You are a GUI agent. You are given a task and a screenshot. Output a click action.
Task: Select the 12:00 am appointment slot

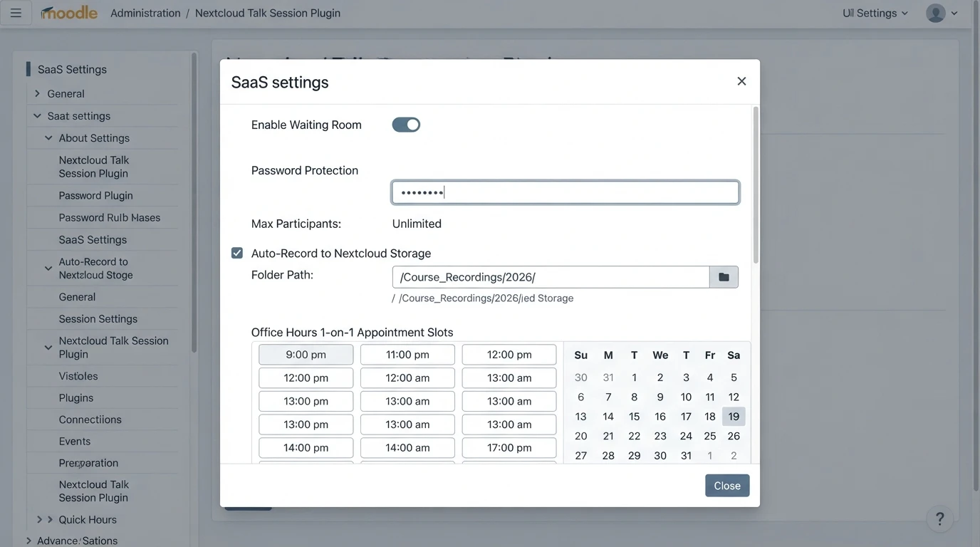tap(407, 378)
